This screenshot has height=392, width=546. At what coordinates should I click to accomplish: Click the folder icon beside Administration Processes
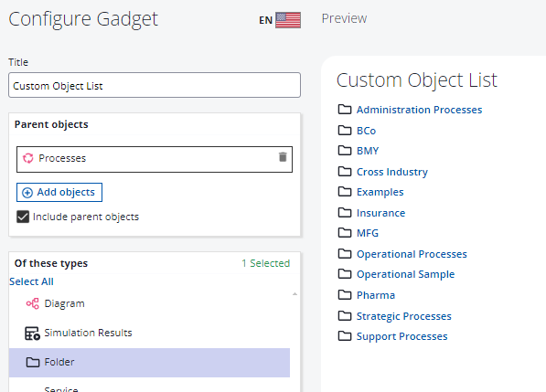tap(345, 110)
